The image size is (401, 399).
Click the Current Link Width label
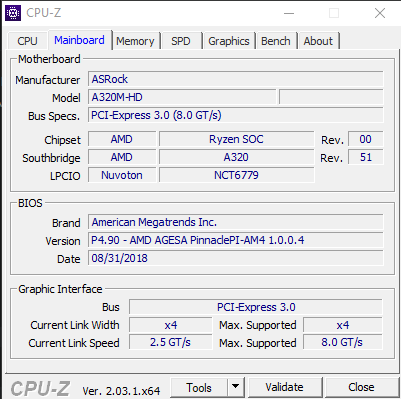(x=75, y=325)
